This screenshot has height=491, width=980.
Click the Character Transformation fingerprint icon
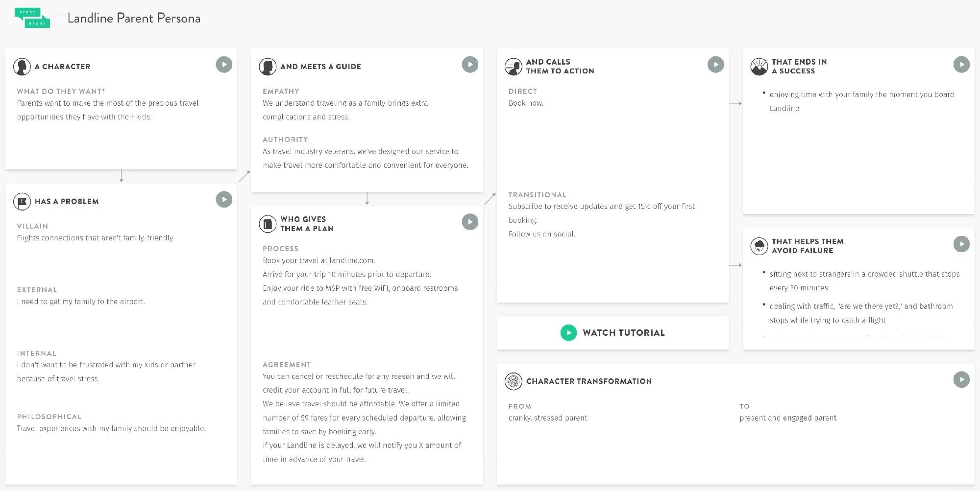514,381
